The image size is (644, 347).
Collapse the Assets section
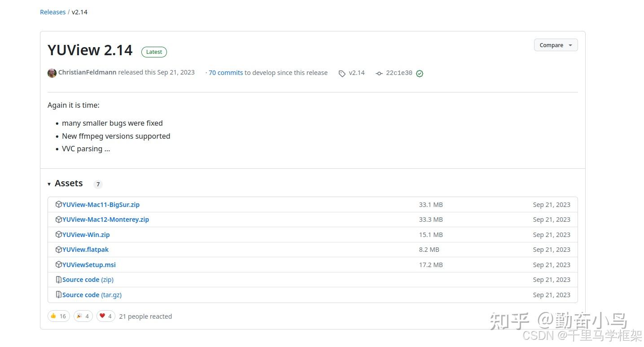pos(49,184)
